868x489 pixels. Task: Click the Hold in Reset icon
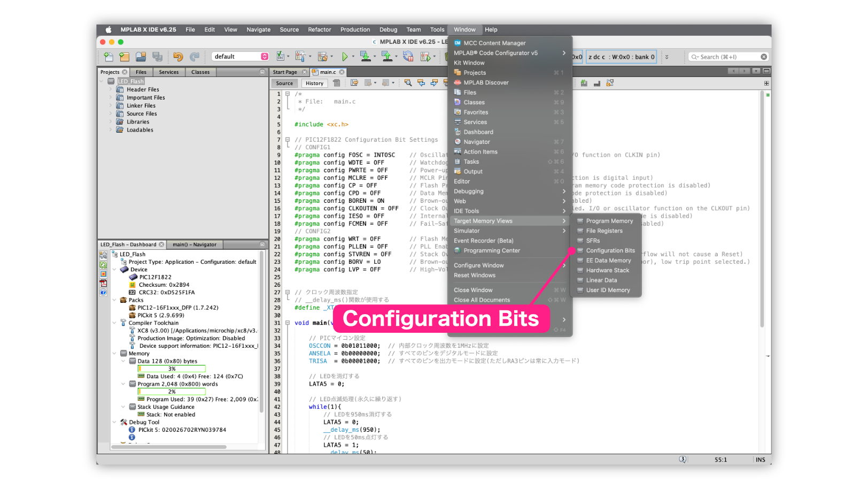point(408,56)
